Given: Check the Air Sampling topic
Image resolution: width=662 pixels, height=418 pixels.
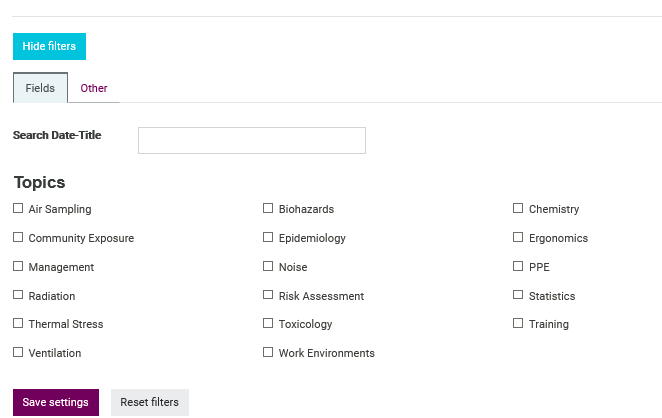Looking at the screenshot, I should [x=18, y=208].
